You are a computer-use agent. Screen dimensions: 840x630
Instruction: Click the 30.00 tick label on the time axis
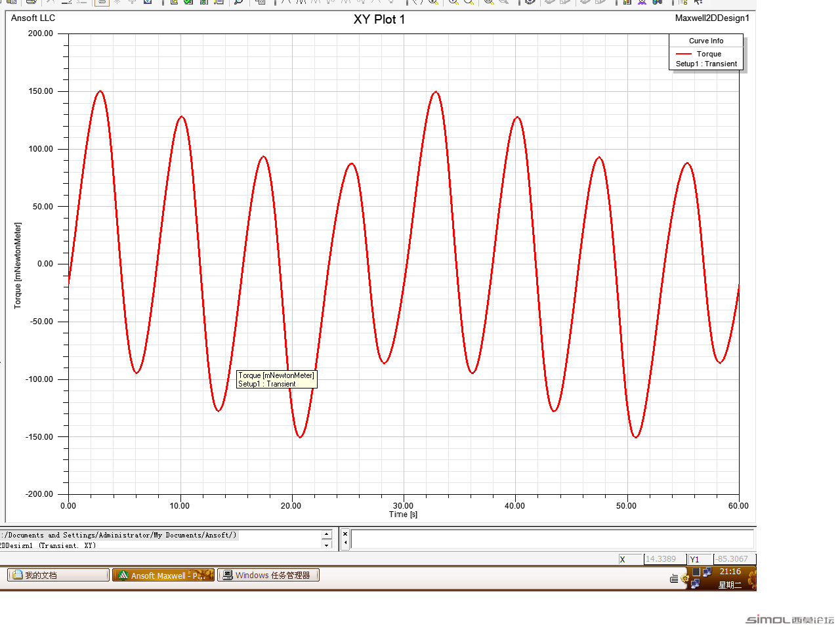pos(403,506)
